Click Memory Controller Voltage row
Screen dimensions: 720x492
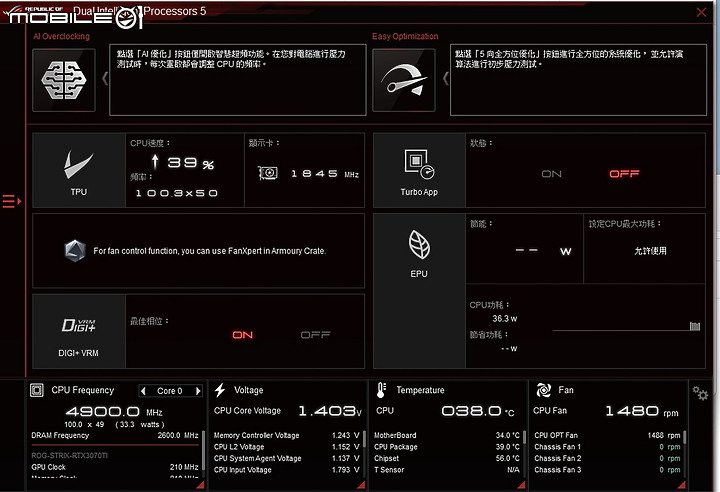pyautogui.click(x=287, y=435)
